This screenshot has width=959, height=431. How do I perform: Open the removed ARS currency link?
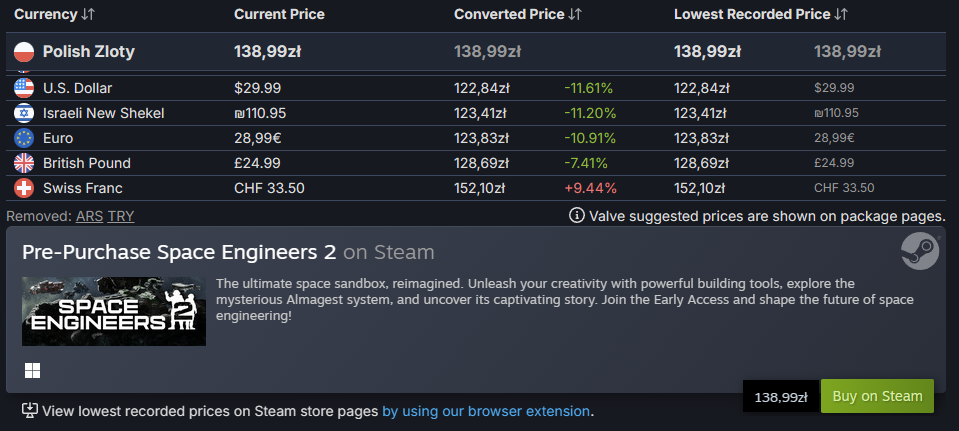[89, 216]
